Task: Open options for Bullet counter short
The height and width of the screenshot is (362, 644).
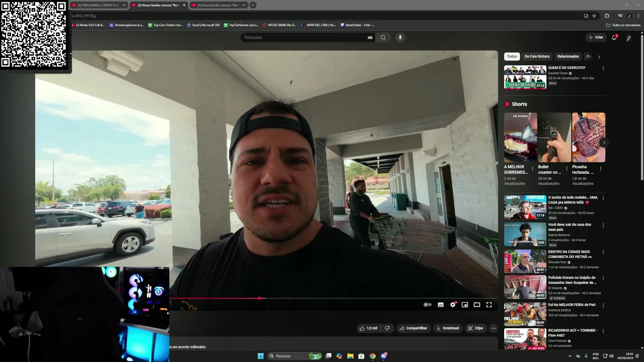Action: coord(567,169)
